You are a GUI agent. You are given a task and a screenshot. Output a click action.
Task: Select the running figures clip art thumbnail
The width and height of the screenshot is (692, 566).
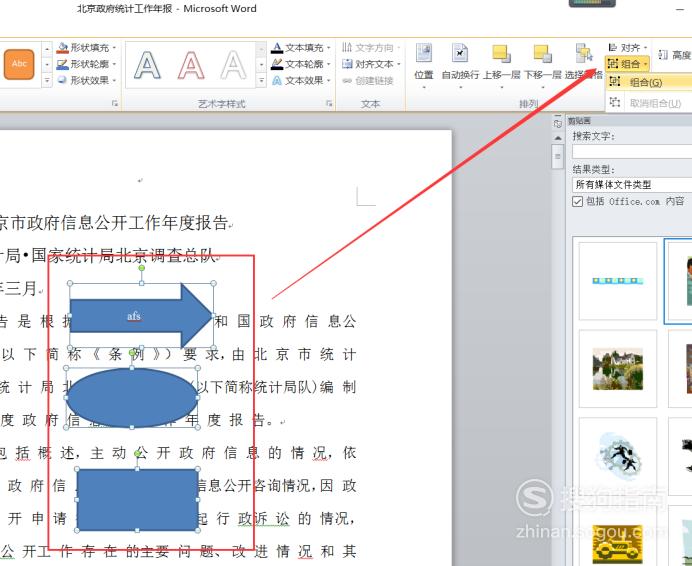617,456
